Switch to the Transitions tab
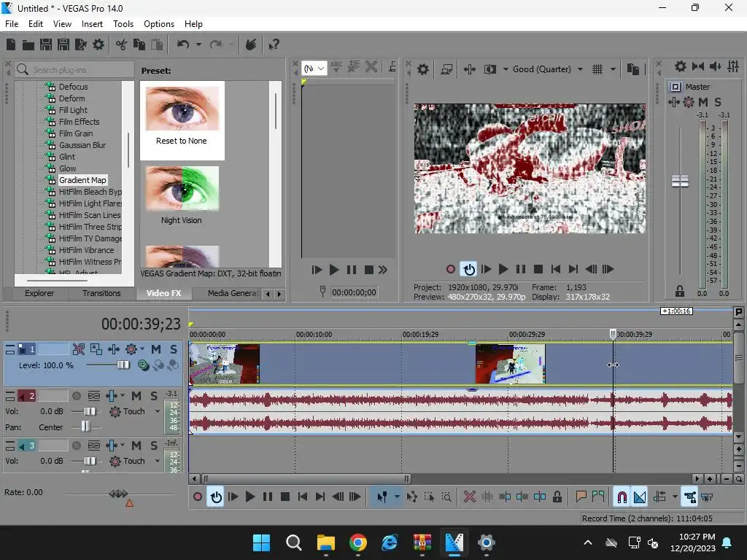Viewport: 747px width, 560px height. pos(101,293)
